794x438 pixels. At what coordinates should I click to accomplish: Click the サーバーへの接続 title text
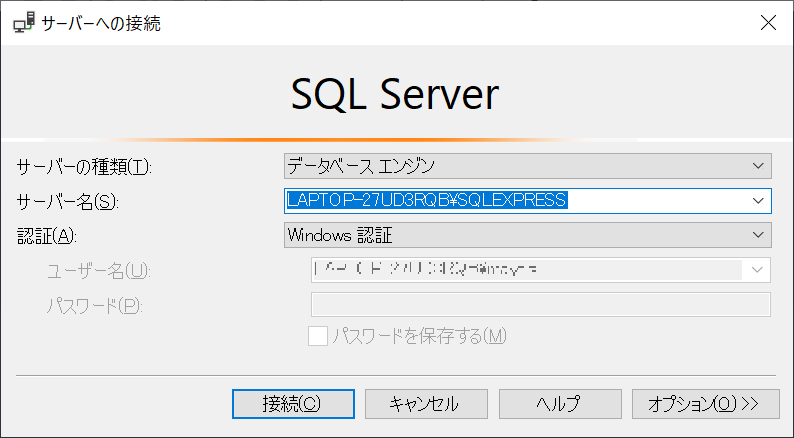[x=101, y=23]
